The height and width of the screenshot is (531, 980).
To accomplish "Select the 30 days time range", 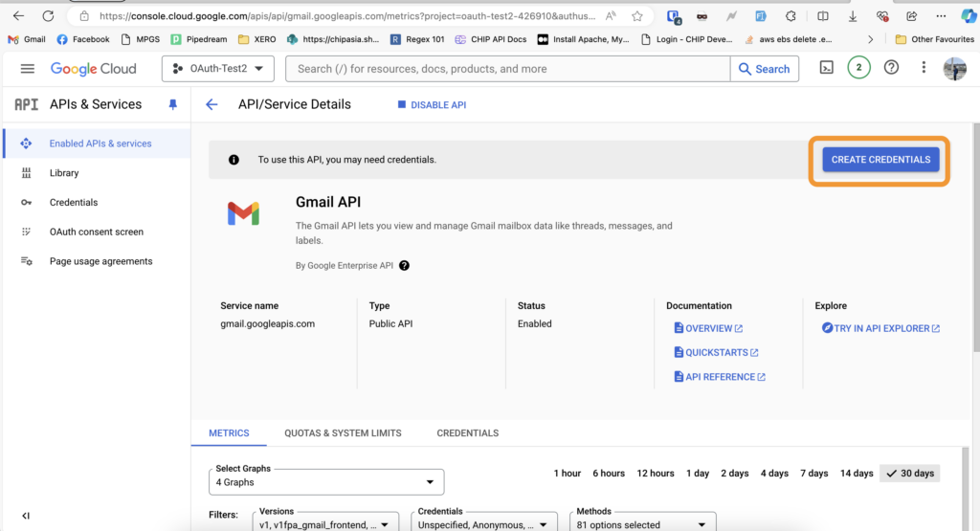I will tap(909, 474).
